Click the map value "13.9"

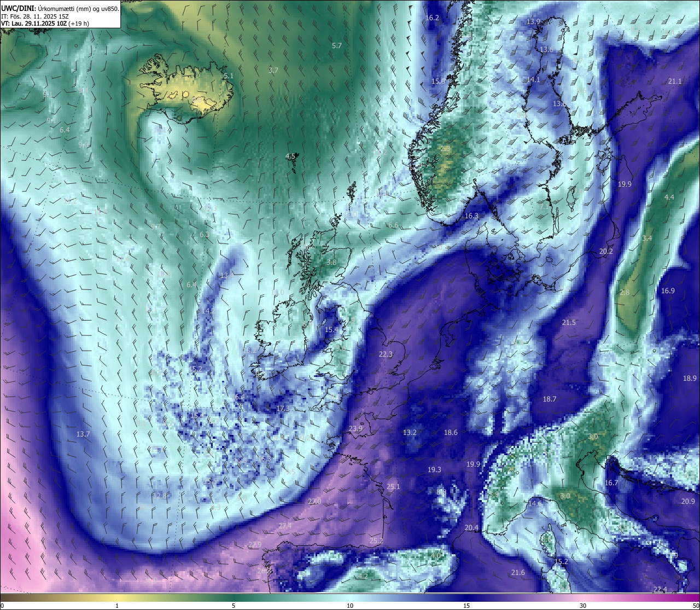[533, 22]
